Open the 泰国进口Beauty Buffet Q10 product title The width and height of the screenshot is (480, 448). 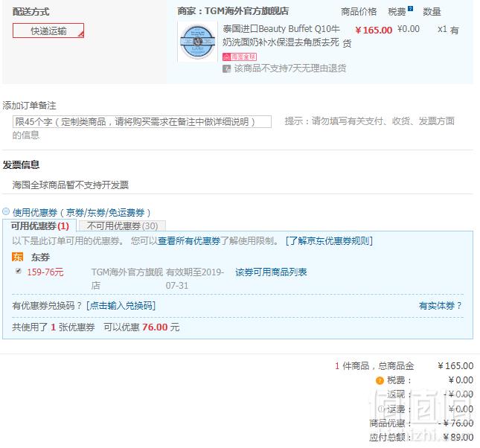[x=281, y=35]
